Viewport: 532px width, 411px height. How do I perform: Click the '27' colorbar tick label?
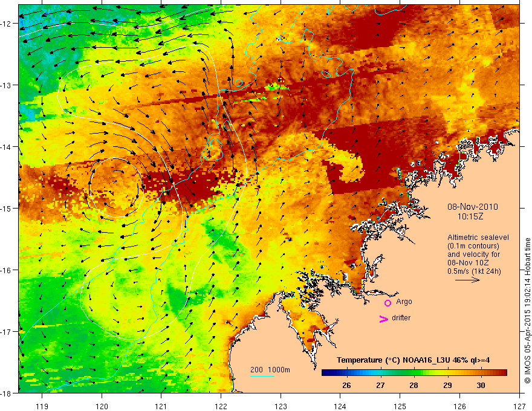380,385
